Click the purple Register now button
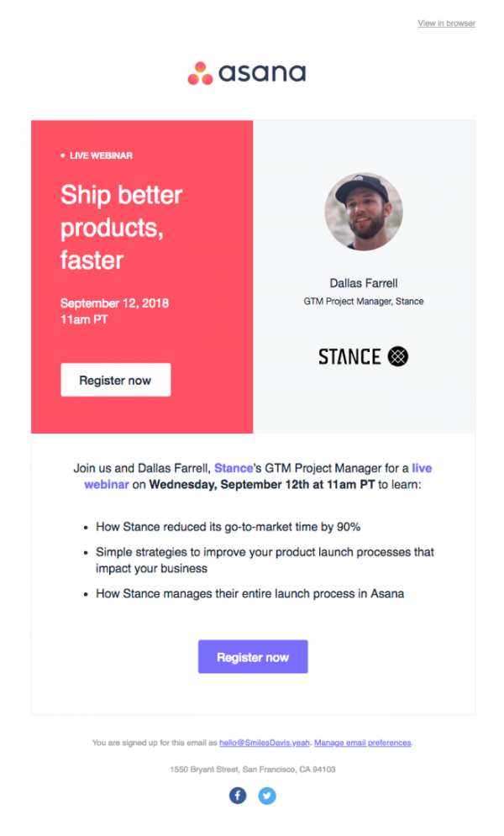Image resolution: width=504 pixels, height=836 pixels. point(253,656)
